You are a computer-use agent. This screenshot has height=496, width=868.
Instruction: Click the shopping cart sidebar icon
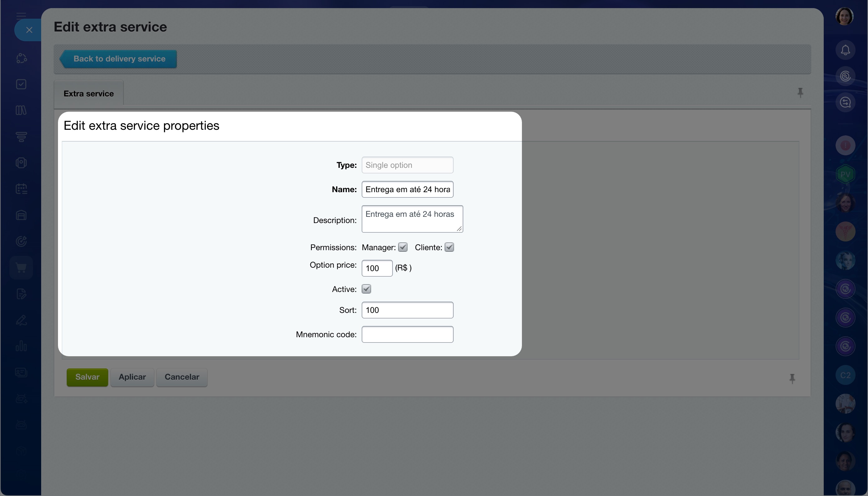pyautogui.click(x=21, y=268)
